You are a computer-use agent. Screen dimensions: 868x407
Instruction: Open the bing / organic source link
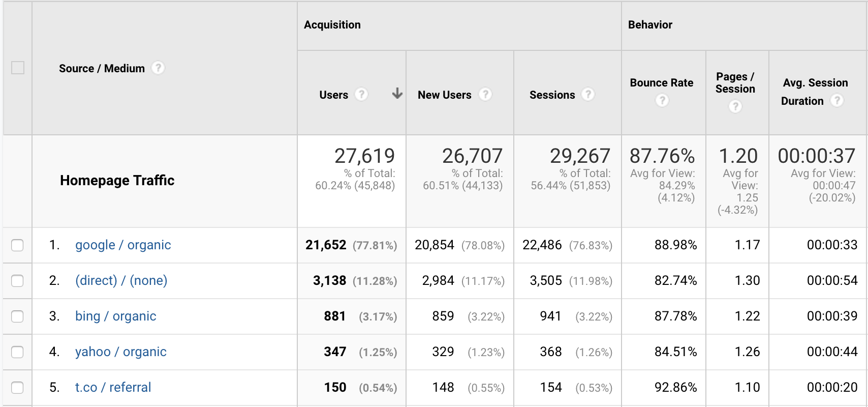[x=116, y=316]
